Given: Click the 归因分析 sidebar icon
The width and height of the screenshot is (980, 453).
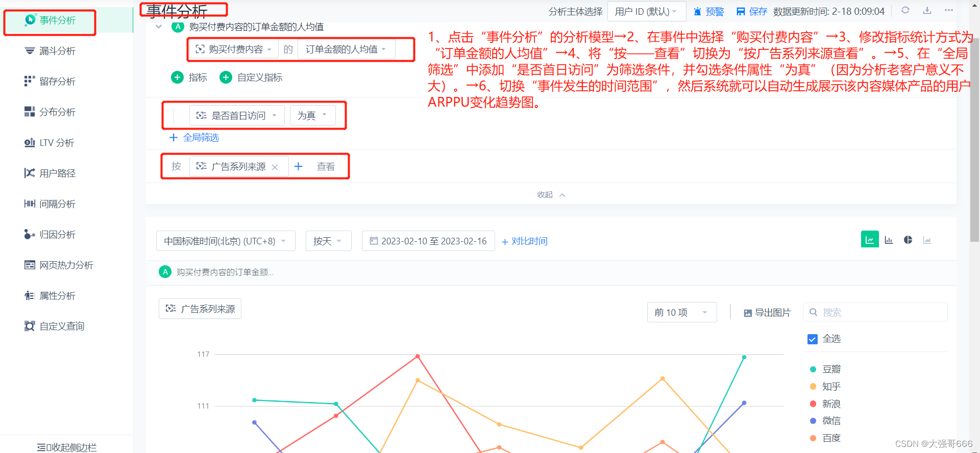Looking at the screenshot, I should tap(30, 235).
